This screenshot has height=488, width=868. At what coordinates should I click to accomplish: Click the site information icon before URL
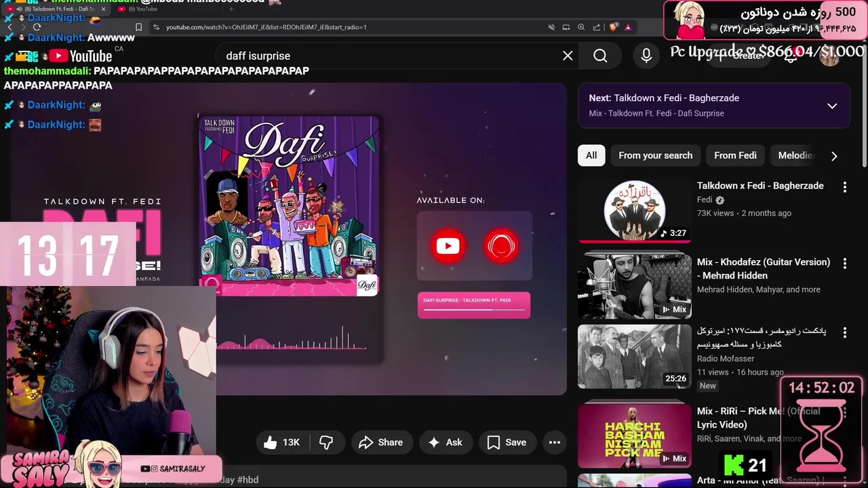point(156,27)
